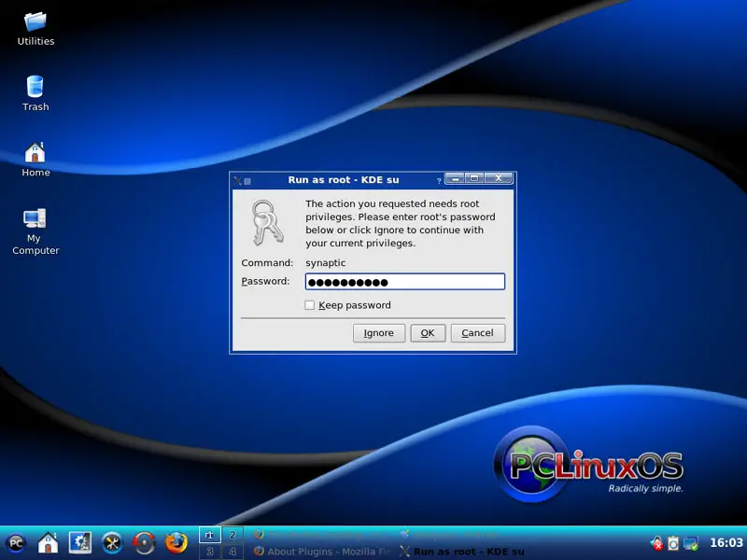Open the window menu icon of KDE su dialog
The width and height of the screenshot is (747, 560).
pos(237,180)
